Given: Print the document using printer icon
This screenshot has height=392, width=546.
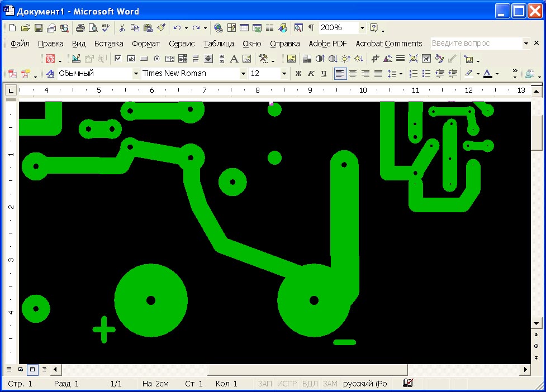Looking at the screenshot, I should [x=80, y=28].
